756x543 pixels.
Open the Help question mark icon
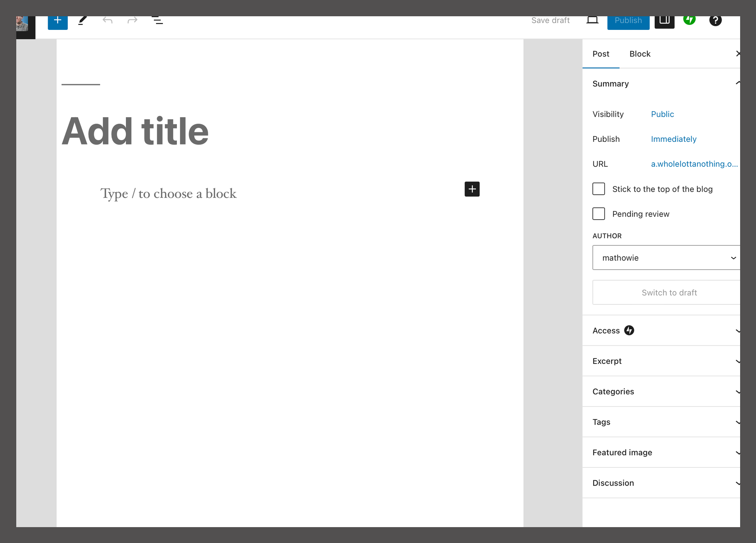click(x=715, y=21)
